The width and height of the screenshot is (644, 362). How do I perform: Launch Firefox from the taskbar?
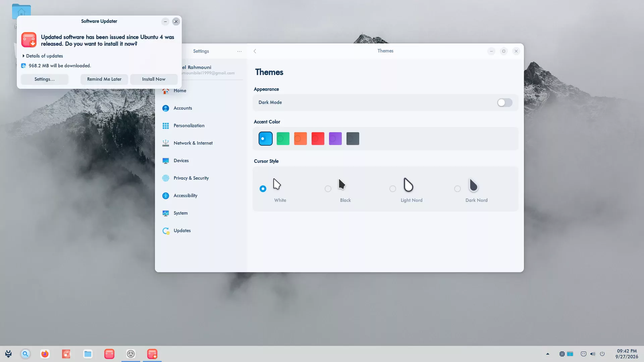(45, 354)
